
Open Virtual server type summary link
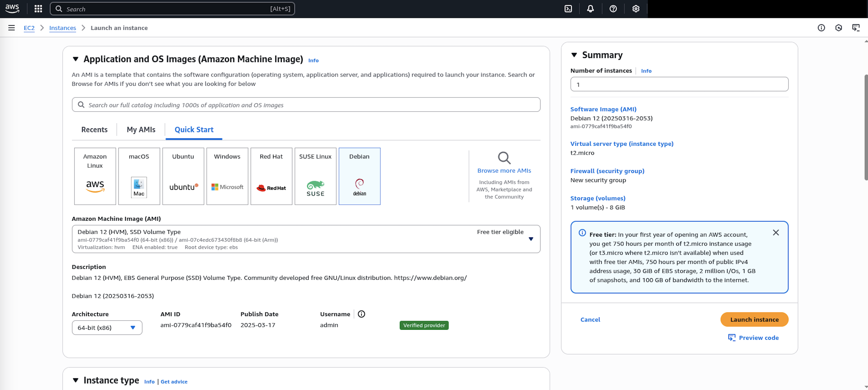(x=622, y=143)
